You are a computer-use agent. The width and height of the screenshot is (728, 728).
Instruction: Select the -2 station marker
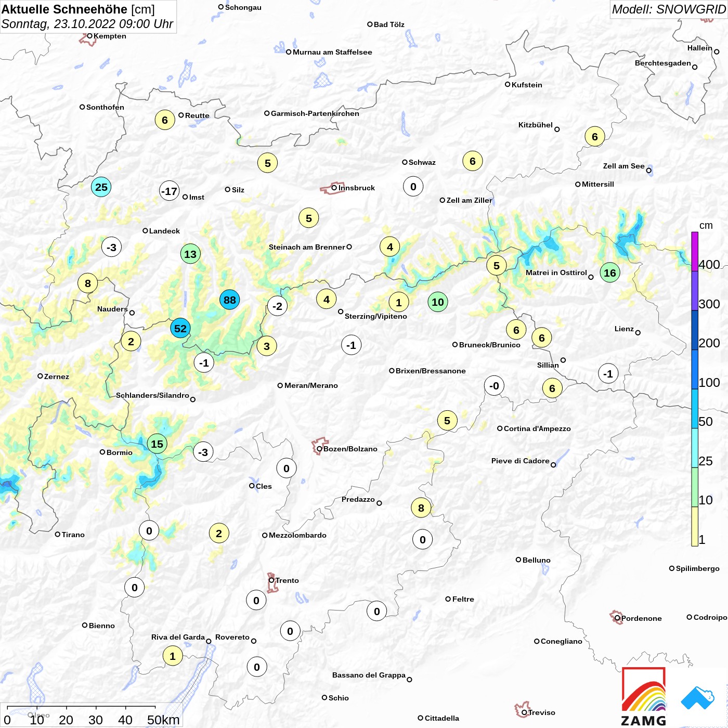277,306
